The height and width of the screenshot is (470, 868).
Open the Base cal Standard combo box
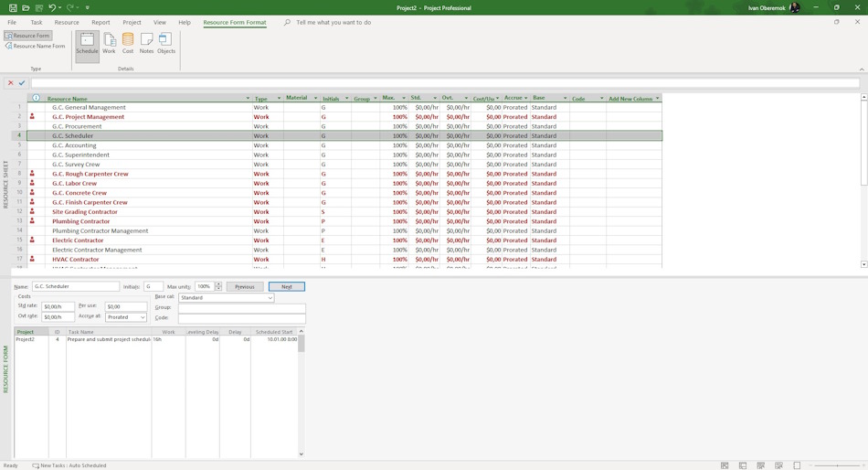[x=227, y=297]
